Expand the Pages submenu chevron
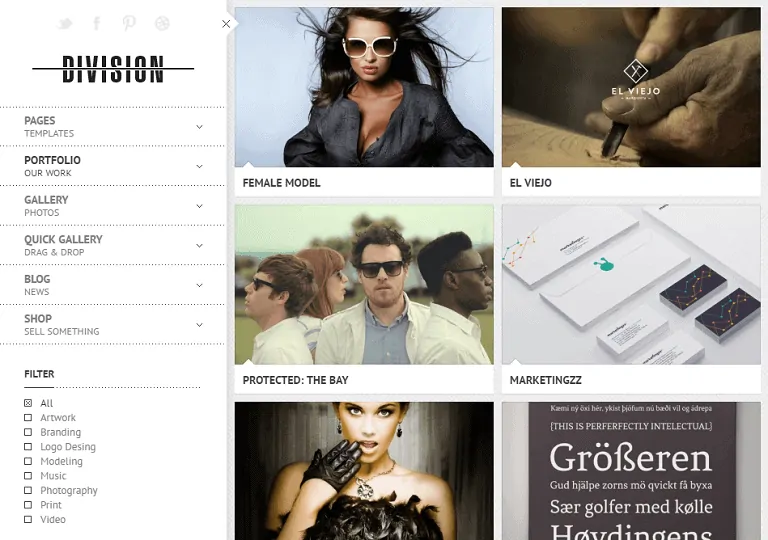768x540 pixels. tap(199, 127)
